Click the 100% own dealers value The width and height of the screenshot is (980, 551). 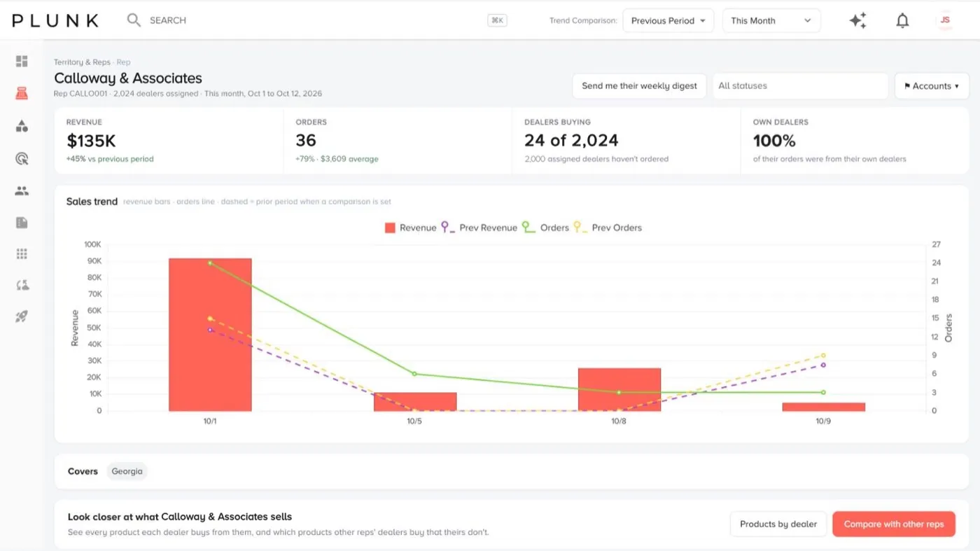pos(774,141)
